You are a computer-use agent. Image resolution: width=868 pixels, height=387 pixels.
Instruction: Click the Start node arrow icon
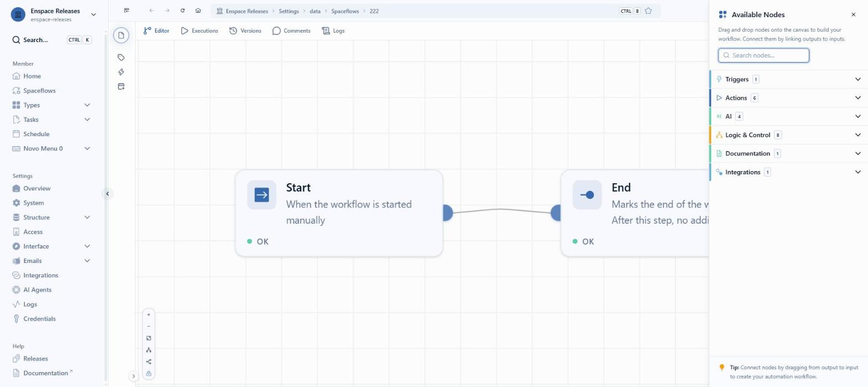(262, 195)
